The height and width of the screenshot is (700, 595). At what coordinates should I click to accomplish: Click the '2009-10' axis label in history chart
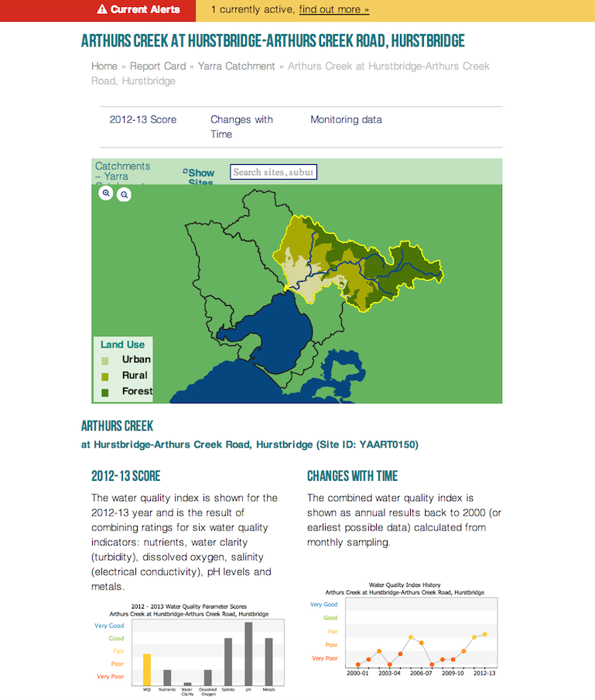pos(453,673)
